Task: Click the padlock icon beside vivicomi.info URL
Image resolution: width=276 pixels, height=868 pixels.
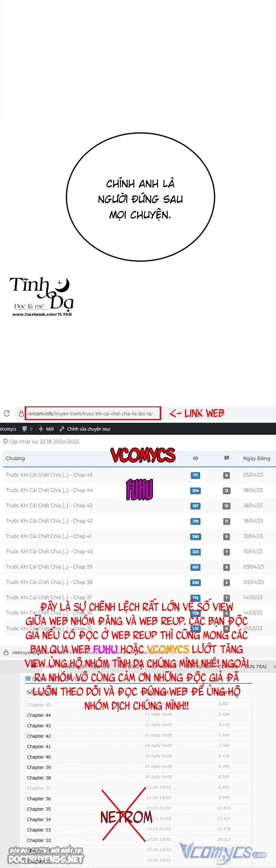Action: point(21,413)
